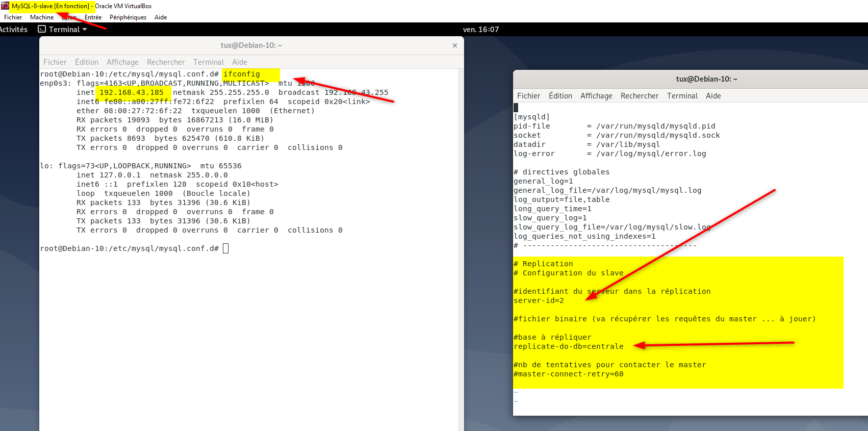Open the VirtualBox Entrée menu
This screenshot has height=431, width=868.
pos(93,17)
